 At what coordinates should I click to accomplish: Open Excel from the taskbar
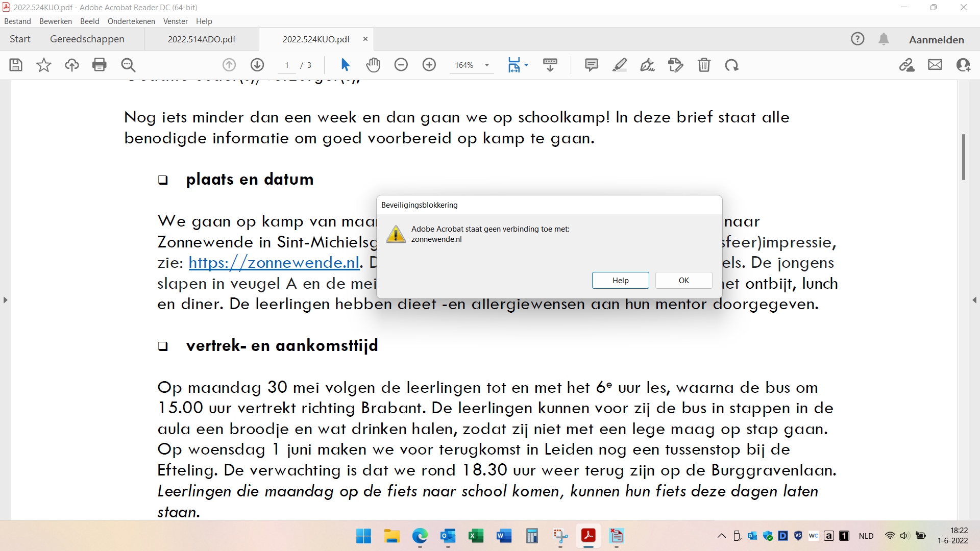pyautogui.click(x=476, y=536)
